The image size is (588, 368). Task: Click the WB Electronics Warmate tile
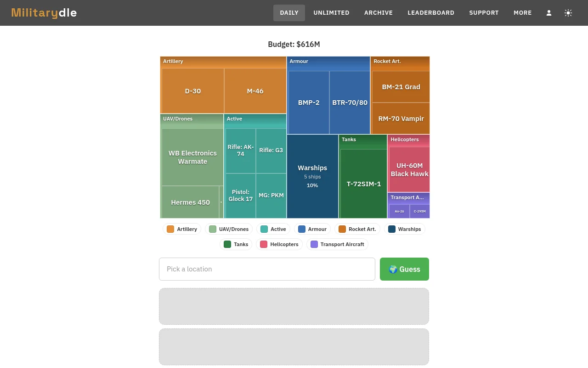(192, 157)
